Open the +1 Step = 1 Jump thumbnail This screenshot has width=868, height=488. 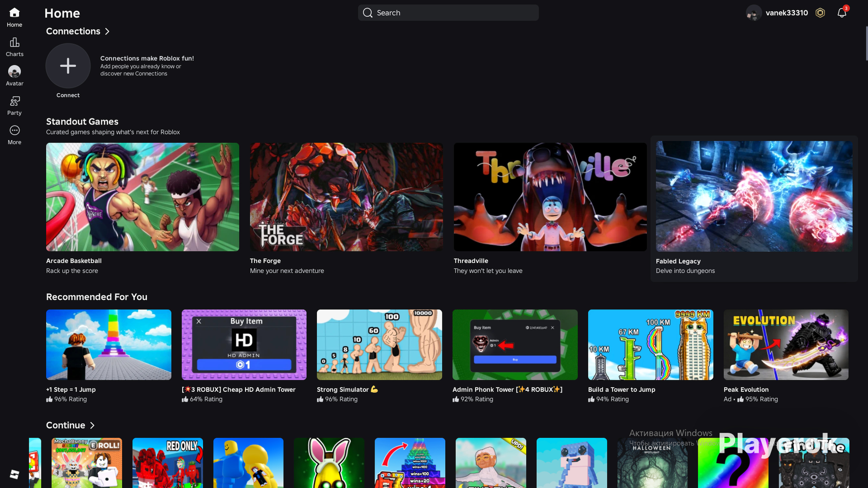(x=108, y=345)
